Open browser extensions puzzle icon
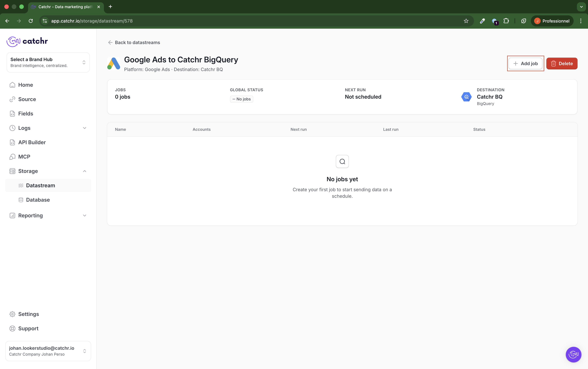 click(506, 21)
